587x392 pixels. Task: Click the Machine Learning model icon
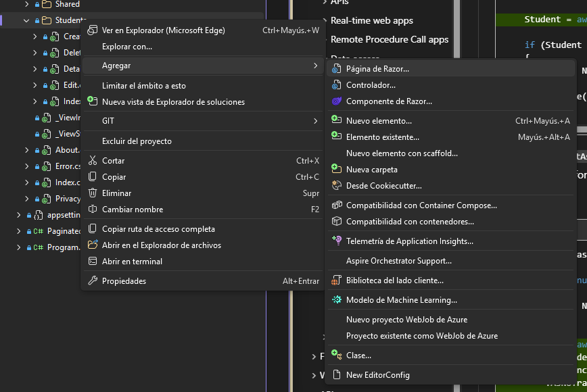(x=337, y=299)
